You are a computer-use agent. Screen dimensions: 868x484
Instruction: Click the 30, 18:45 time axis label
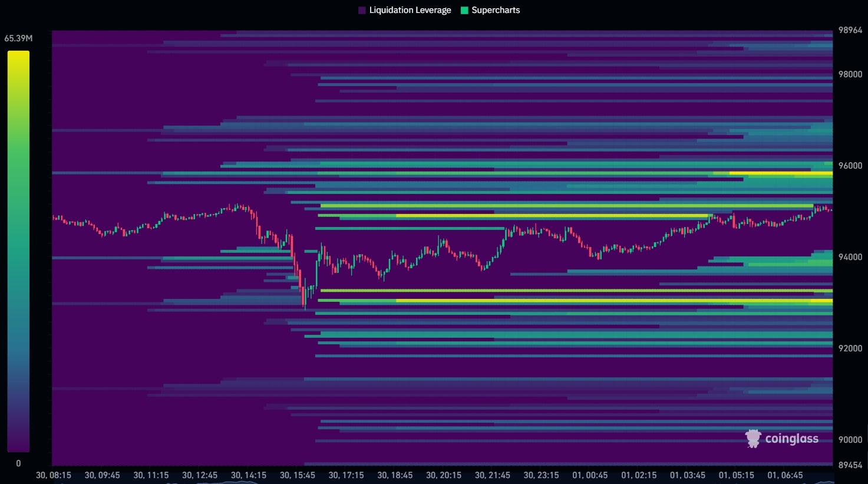coord(395,475)
